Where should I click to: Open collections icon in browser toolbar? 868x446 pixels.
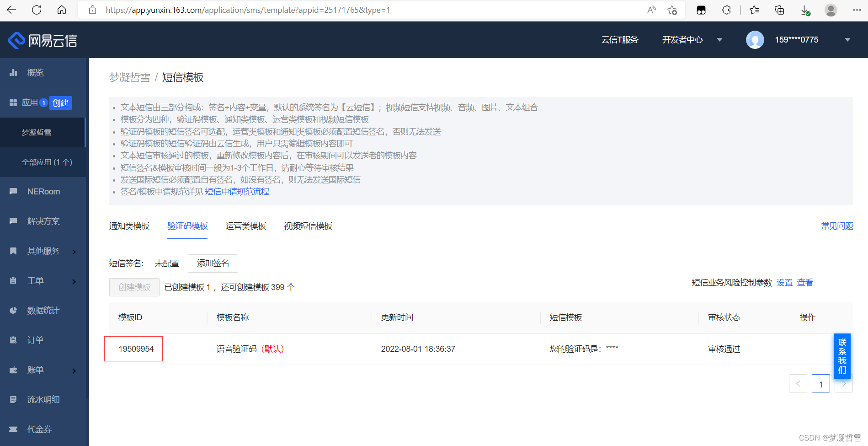(x=779, y=10)
